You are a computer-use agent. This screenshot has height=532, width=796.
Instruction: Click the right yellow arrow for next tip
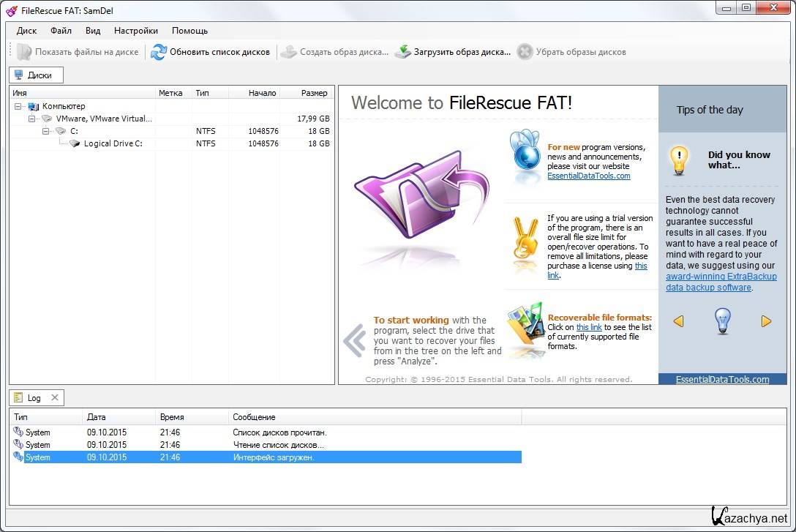(x=766, y=321)
